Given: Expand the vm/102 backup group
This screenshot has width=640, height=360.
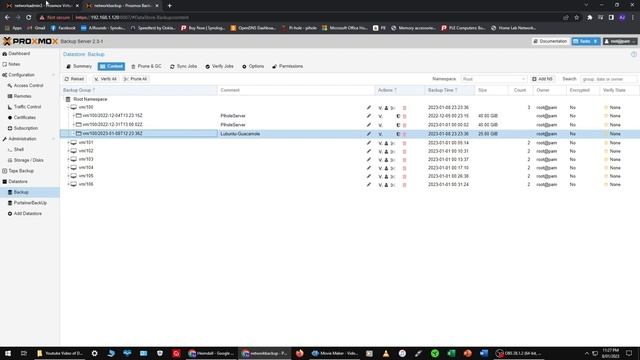Looking at the screenshot, I should 68,151.
